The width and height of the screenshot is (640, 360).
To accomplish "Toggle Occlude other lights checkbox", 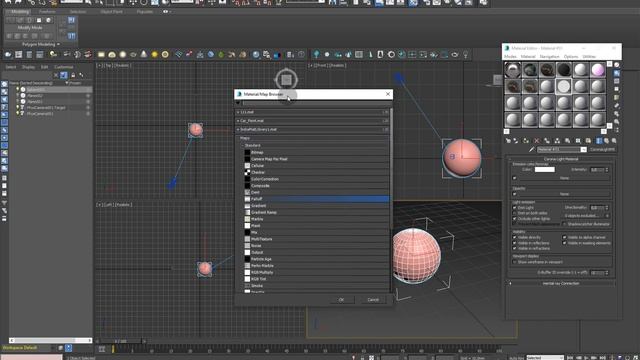I will pyautogui.click(x=514, y=218).
